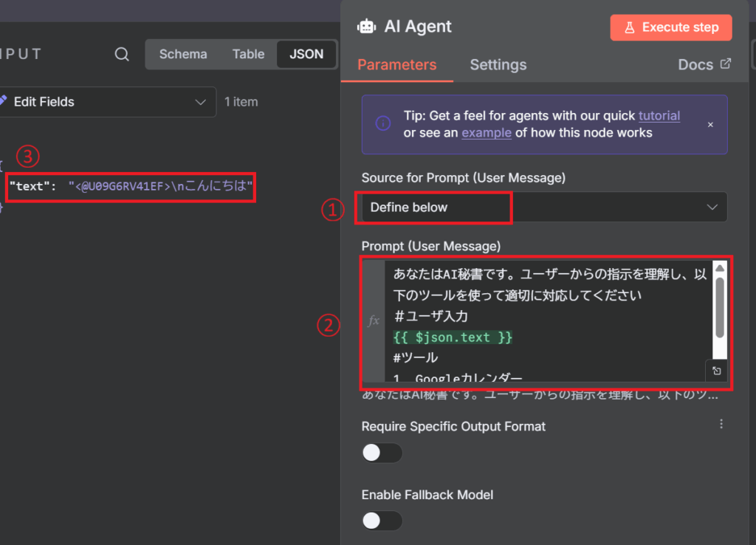Image resolution: width=756 pixels, height=545 pixels.
Task: Click the AI Agent robot icon
Action: click(366, 27)
